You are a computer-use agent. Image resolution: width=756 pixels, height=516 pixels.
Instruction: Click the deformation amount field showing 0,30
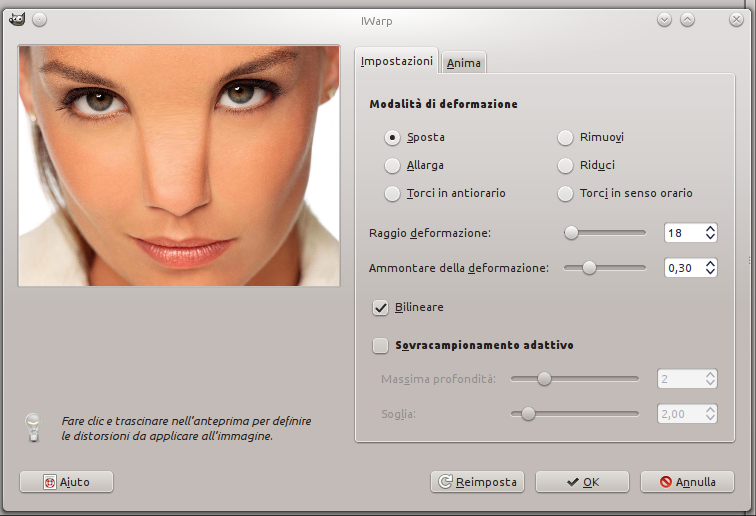point(684,268)
